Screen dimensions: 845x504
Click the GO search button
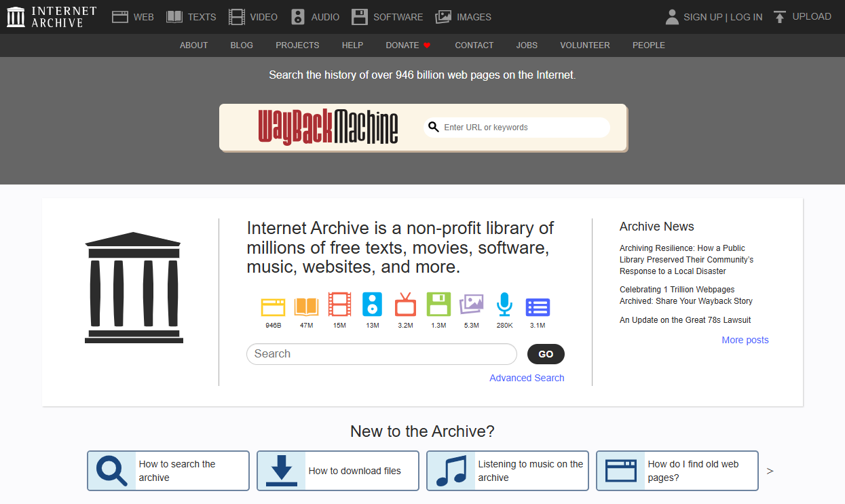tap(546, 353)
